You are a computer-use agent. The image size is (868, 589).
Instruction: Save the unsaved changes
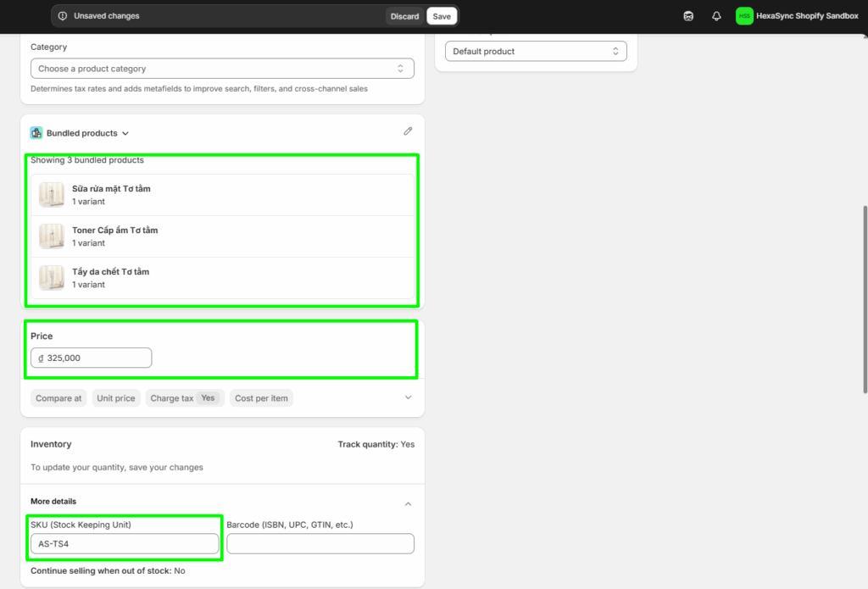point(442,16)
